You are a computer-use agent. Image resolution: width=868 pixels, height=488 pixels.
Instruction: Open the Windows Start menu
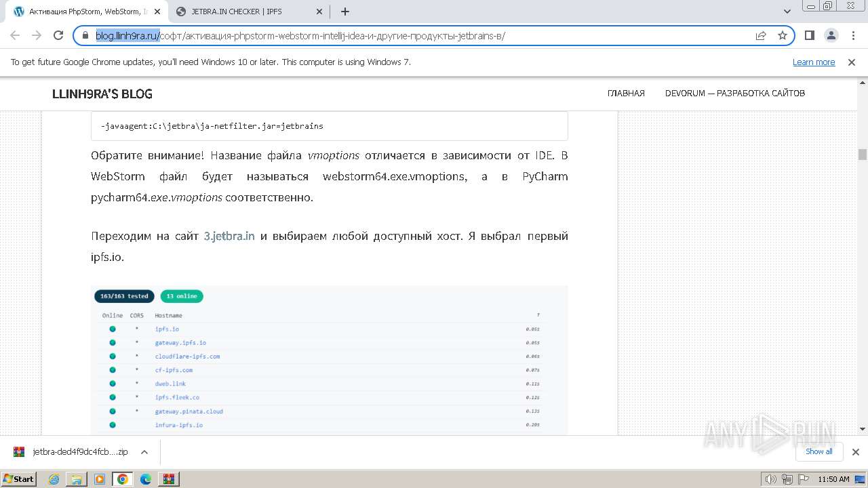[x=18, y=479]
